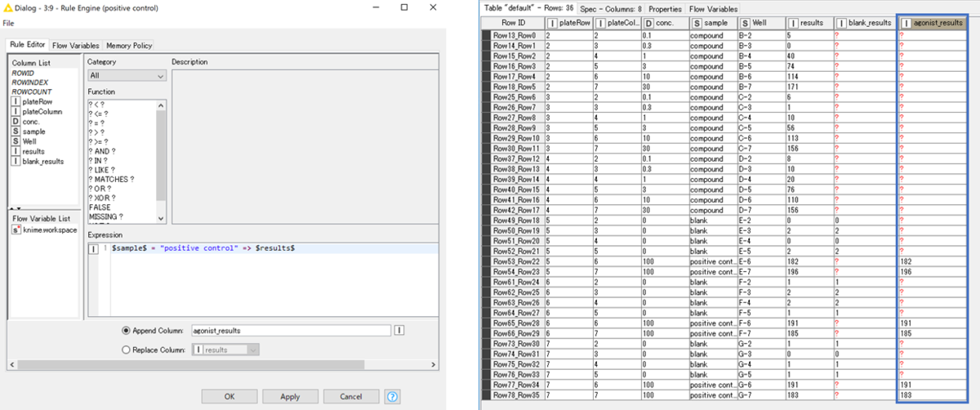
Task: Click the Well cell B-7
Action: click(x=761, y=86)
